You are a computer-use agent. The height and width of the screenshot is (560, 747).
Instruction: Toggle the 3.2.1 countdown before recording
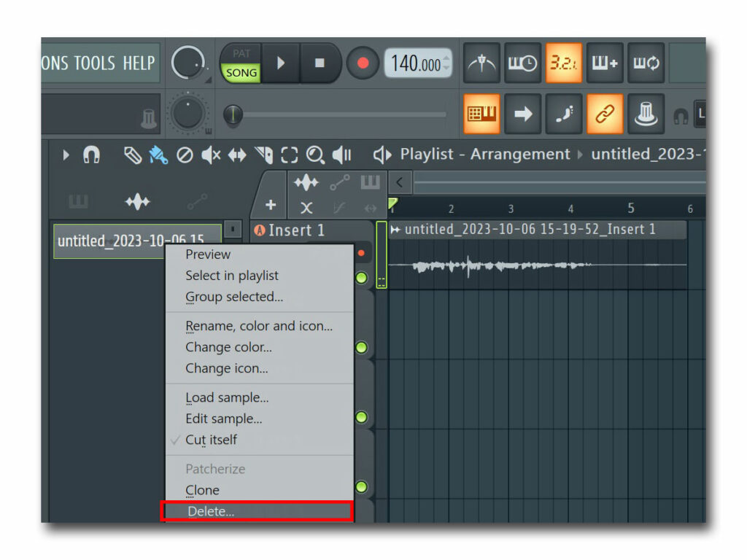[x=564, y=63]
